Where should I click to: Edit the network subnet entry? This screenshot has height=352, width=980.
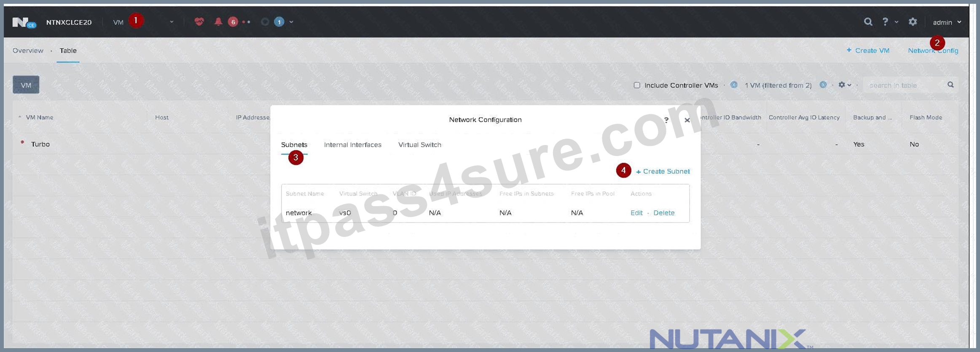pos(636,213)
